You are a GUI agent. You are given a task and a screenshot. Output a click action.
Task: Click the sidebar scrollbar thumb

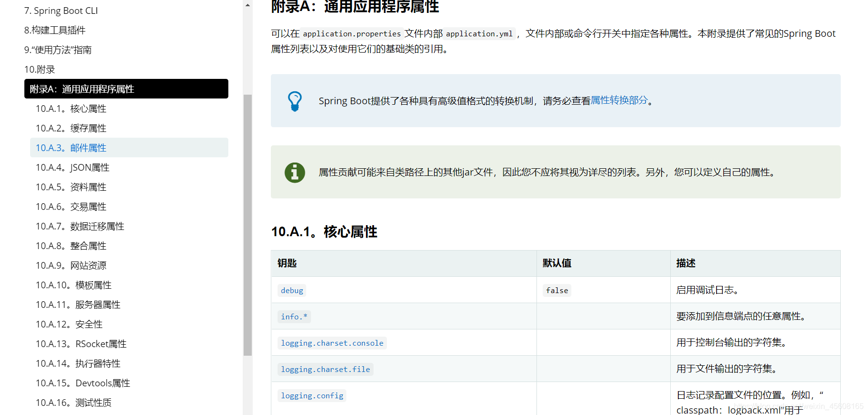point(247,225)
